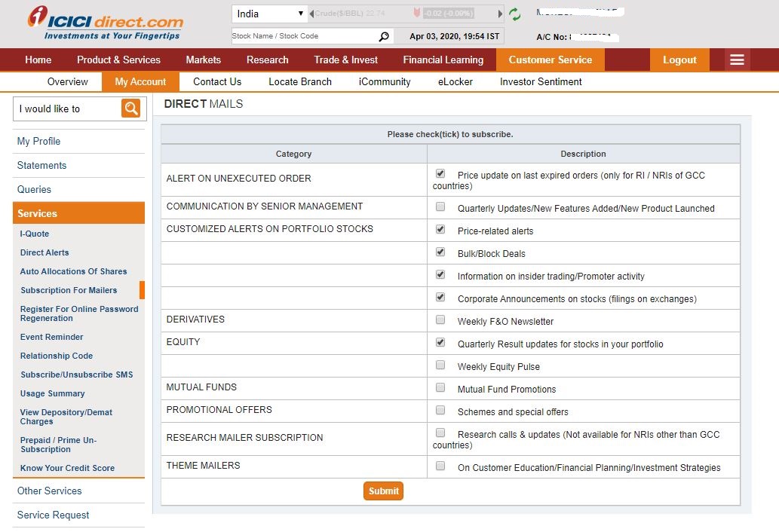The width and height of the screenshot is (779, 532).
Task: Open the India country dropdown
Action: [x=269, y=14]
